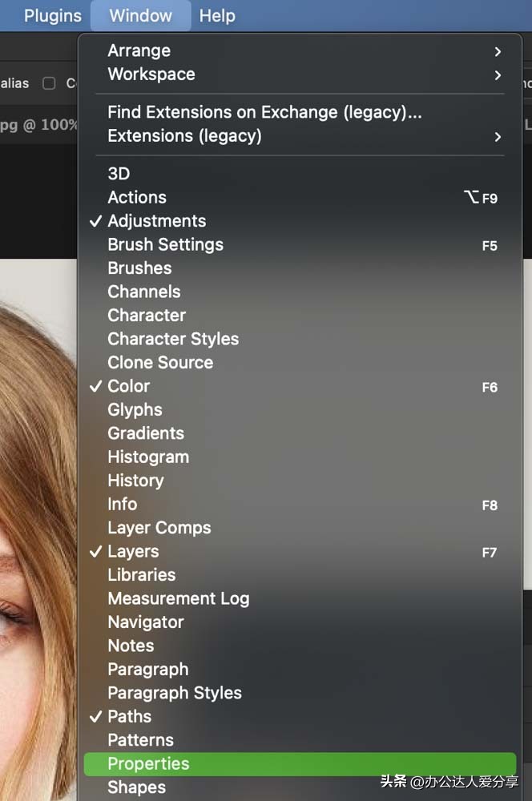Show the Notes panel
This screenshot has height=801, width=532.
[x=300, y=646]
